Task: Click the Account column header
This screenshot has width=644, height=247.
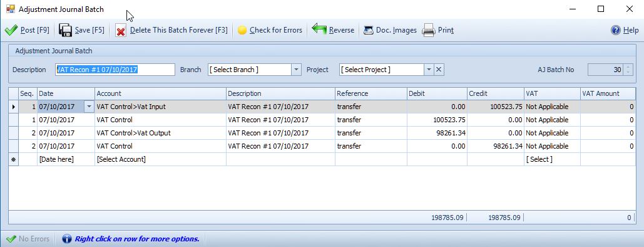Action: (x=161, y=93)
